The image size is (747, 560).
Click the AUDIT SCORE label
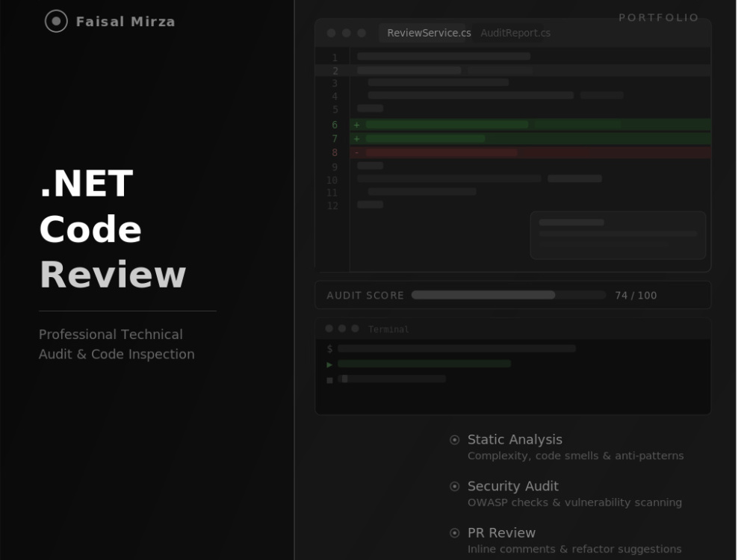365,295
